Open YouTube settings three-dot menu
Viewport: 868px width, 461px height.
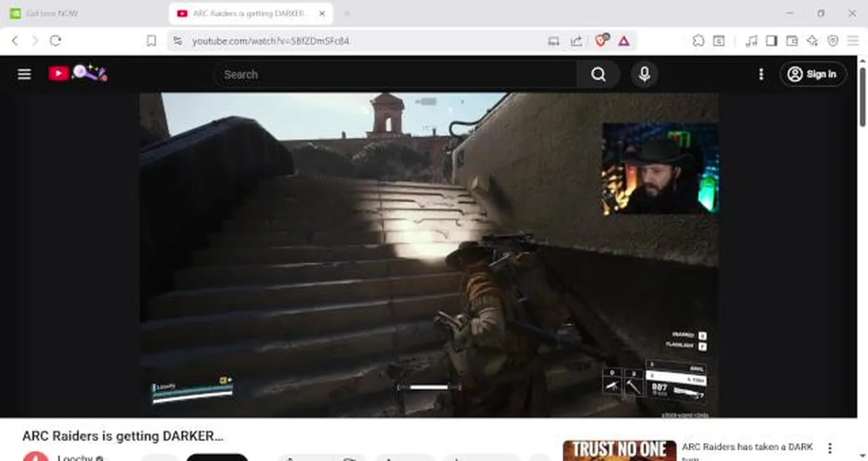[x=761, y=74]
